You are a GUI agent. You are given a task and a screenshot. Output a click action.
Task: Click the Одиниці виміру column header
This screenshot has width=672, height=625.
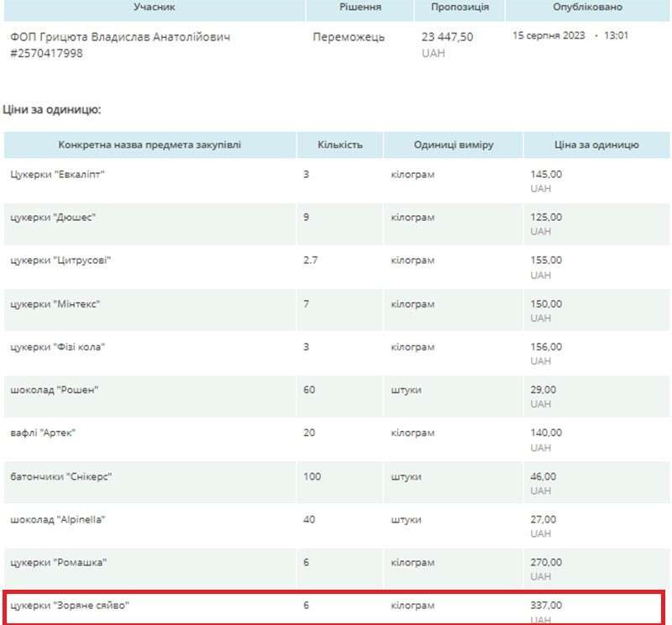(454, 144)
